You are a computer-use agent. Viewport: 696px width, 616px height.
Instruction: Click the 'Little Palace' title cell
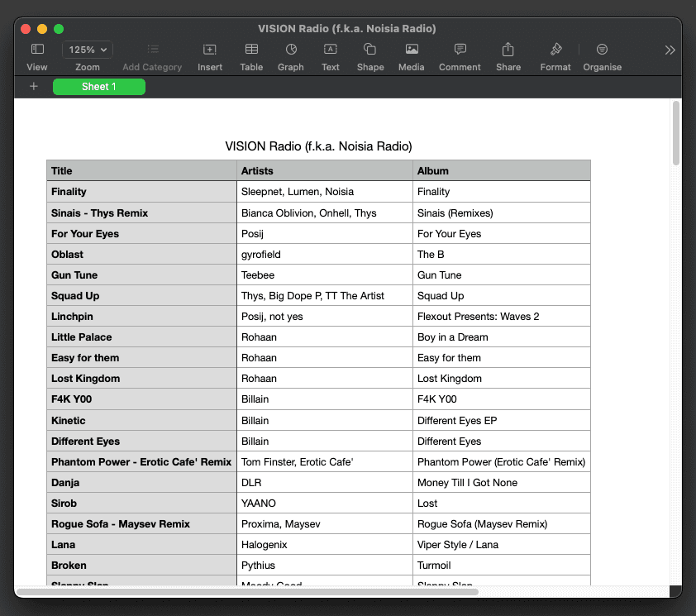[x=141, y=337]
